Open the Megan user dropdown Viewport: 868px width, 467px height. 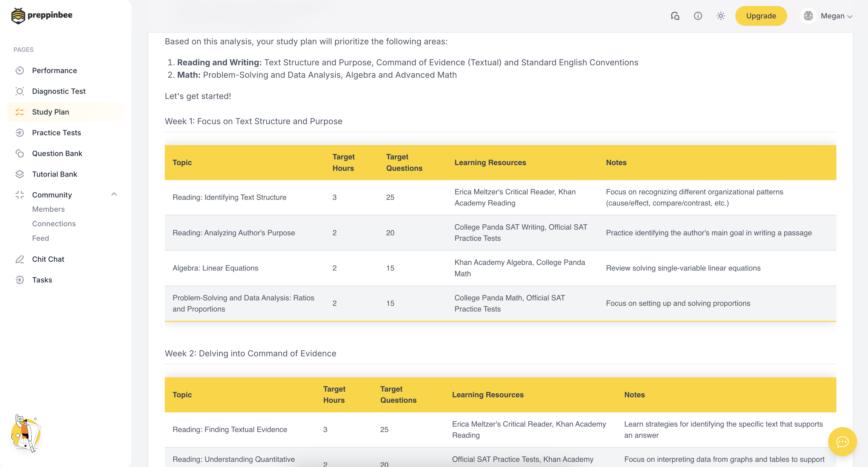tap(836, 16)
